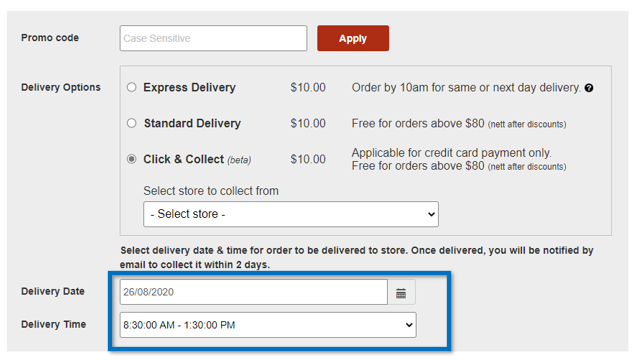The image size is (637, 363).
Task: Open the Delivery Time dropdown
Action: tap(268, 325)
